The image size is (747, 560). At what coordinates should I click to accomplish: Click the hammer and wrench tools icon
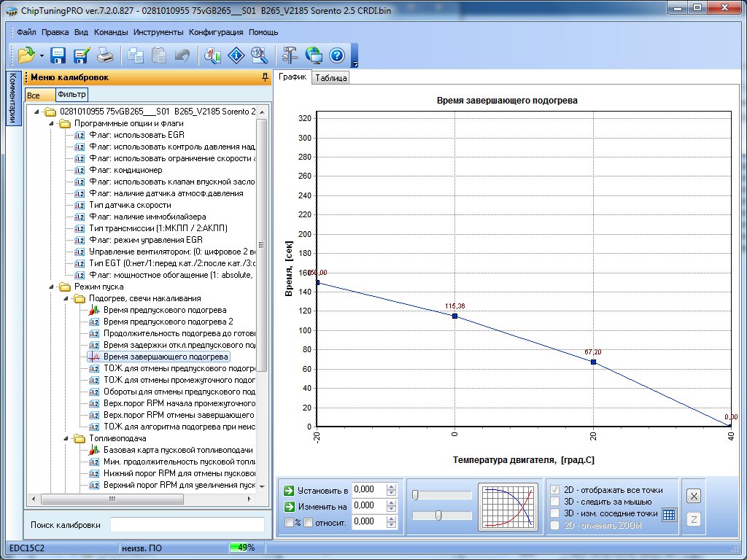tap(290, 55)
